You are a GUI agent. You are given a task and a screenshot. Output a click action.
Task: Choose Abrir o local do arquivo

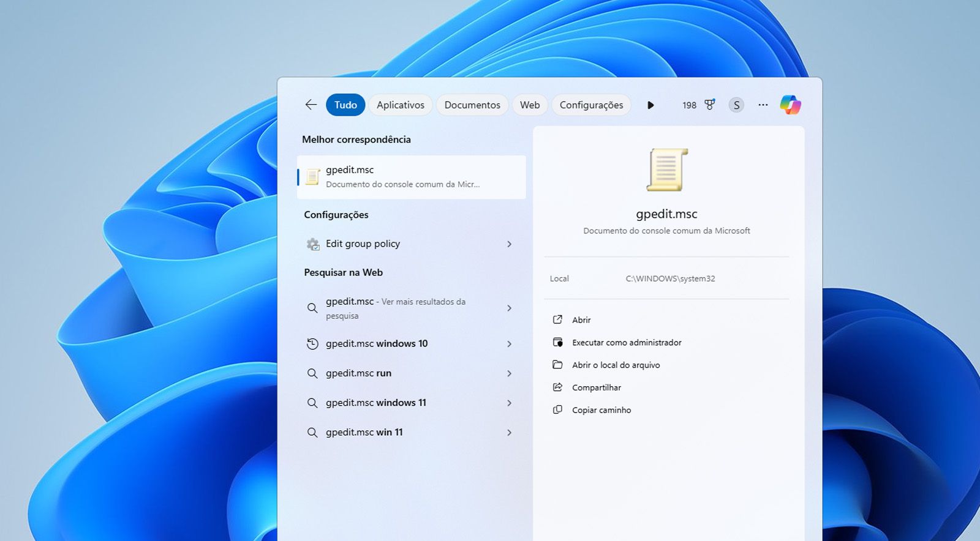[x=616, y=365]
